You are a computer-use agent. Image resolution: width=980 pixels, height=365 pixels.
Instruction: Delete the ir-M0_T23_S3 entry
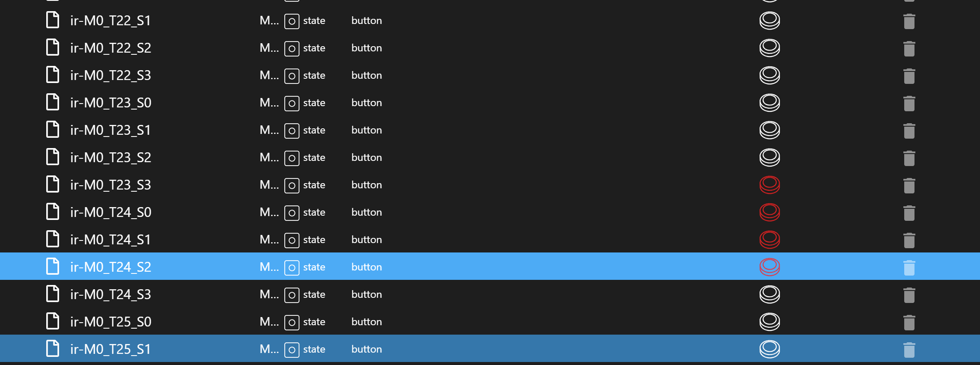909,186
